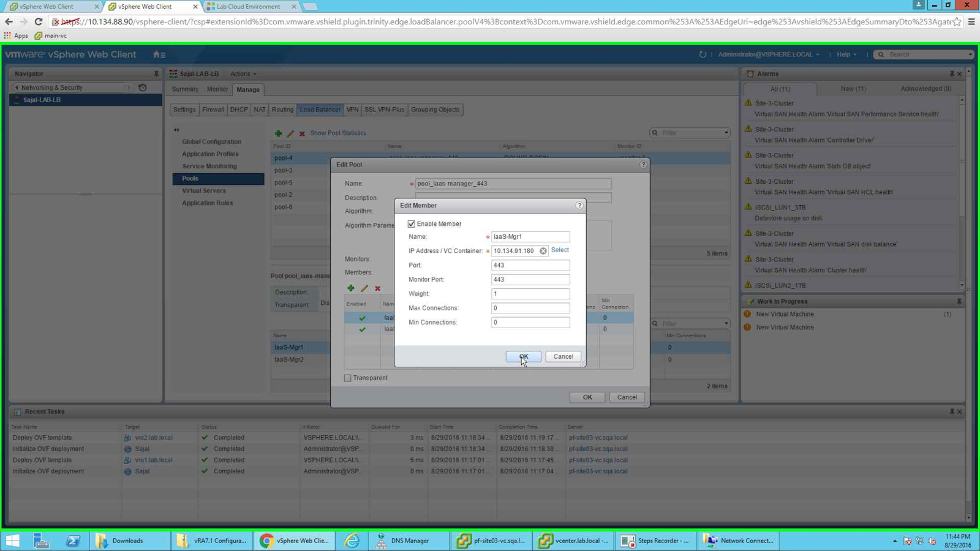Click the Weight input field
Viewport: 980px width, 551px height.
[530, 294]
